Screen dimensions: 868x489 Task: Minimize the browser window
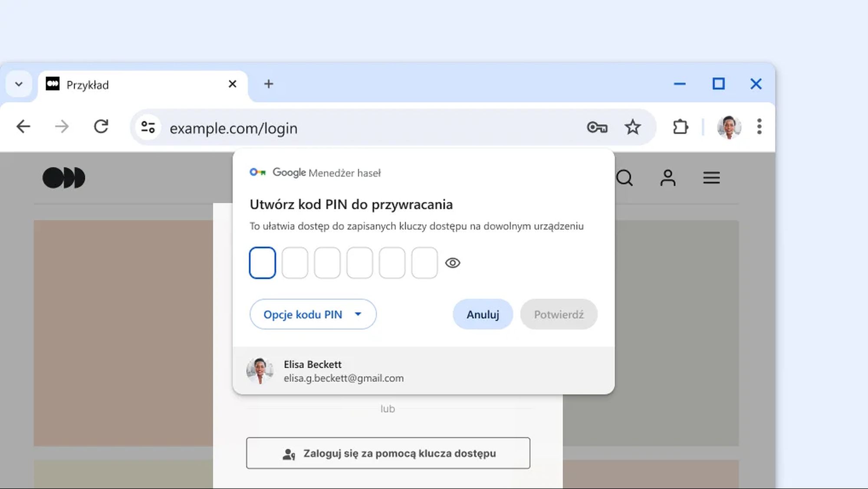pyautogui.click(x=680, y=84)
